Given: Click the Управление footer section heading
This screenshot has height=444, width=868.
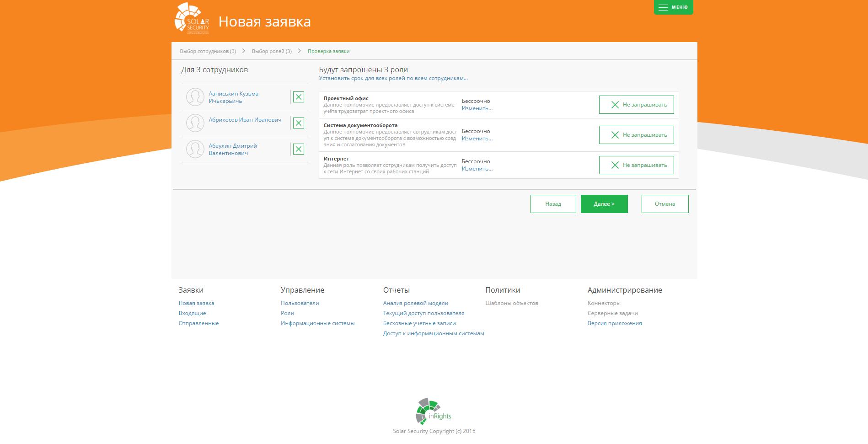Looking at the screenshot, I should [302, 290].
